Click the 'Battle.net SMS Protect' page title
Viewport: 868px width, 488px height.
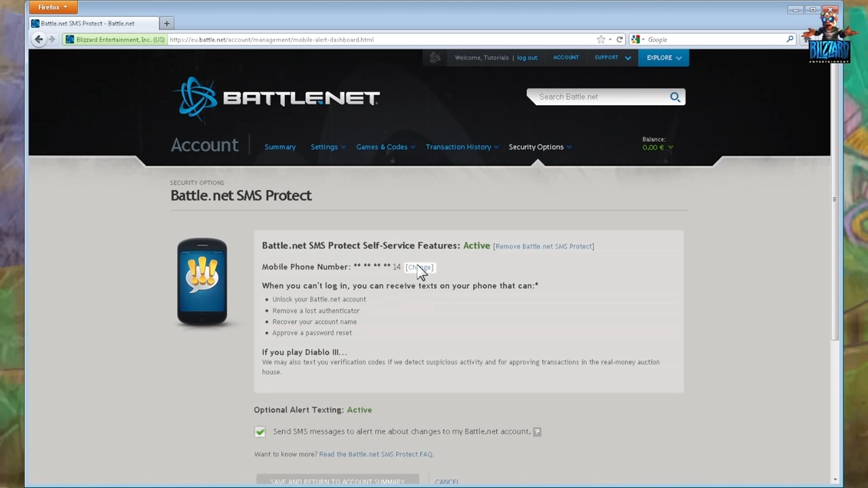241,195
